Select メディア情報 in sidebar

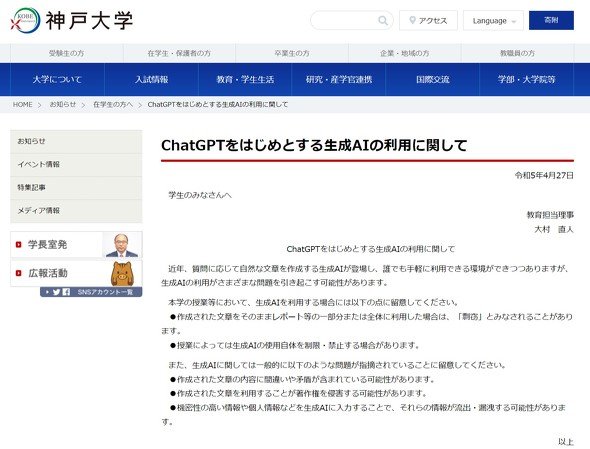[76, 211]
